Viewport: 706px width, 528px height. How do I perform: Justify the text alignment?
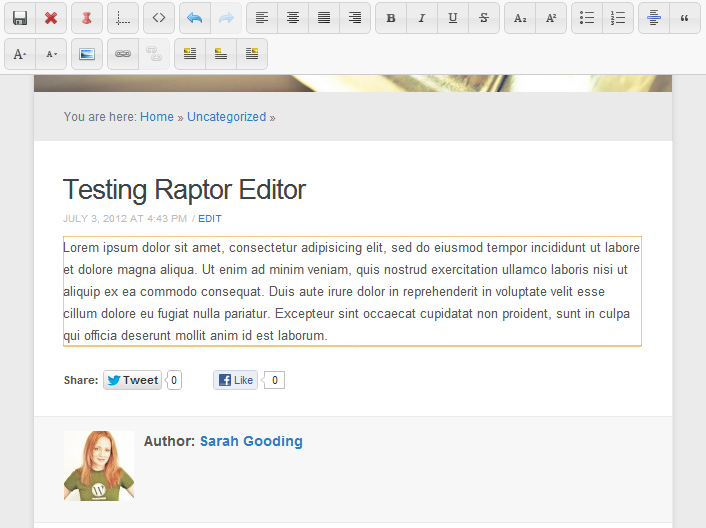coord(324,18)
